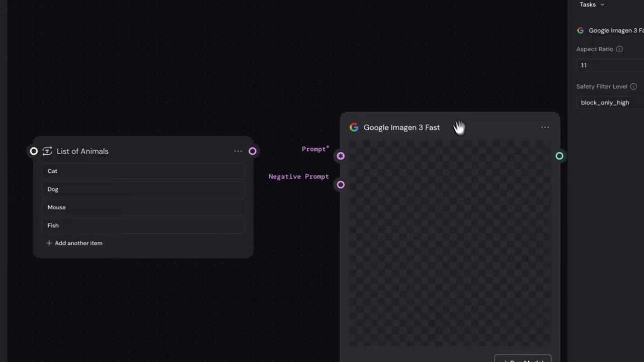Open the Google Imagen 3 Fast options menu
The height and width of the screenshot is (362, 644).
(545, 127)
